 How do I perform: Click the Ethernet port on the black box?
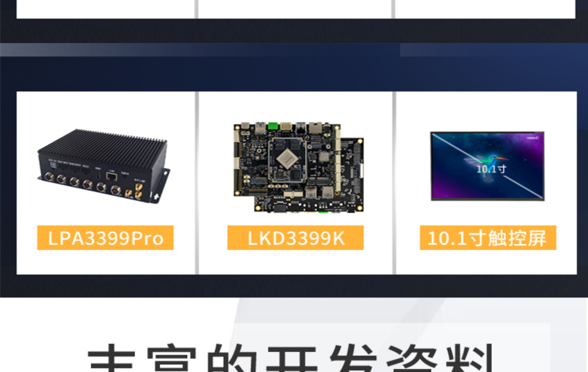click(112, 177)
